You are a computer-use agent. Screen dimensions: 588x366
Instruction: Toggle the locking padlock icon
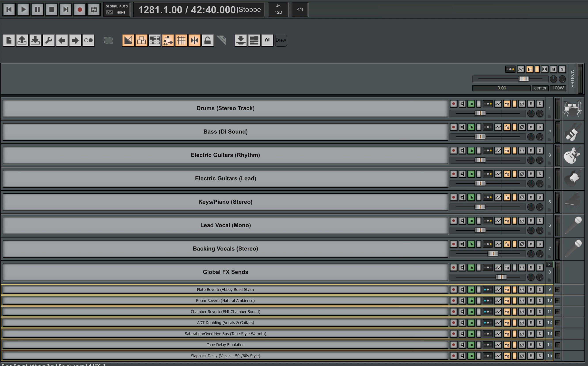[208, 40]
